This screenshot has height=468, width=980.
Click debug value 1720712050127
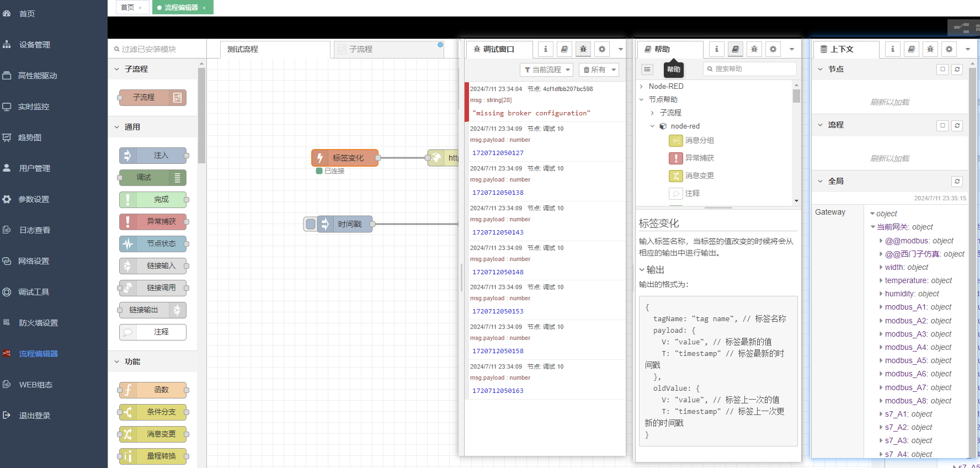(498, 153)
